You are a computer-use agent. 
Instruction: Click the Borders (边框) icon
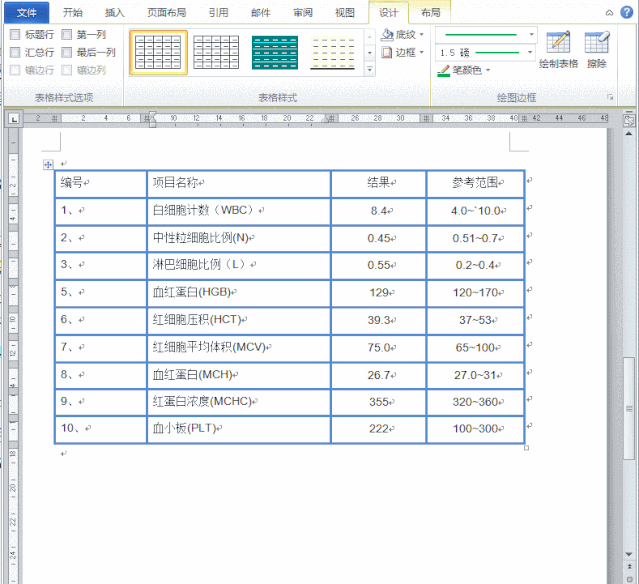pyautogui.click(x=387, y=53)
